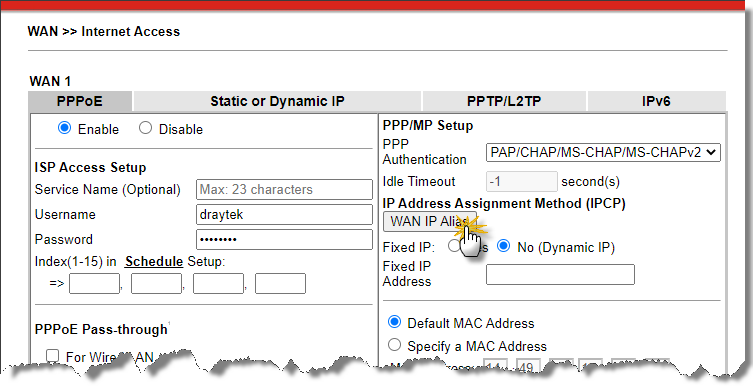
Task: Open the Static or Dynamic IP tab
Action: (277, 101)
